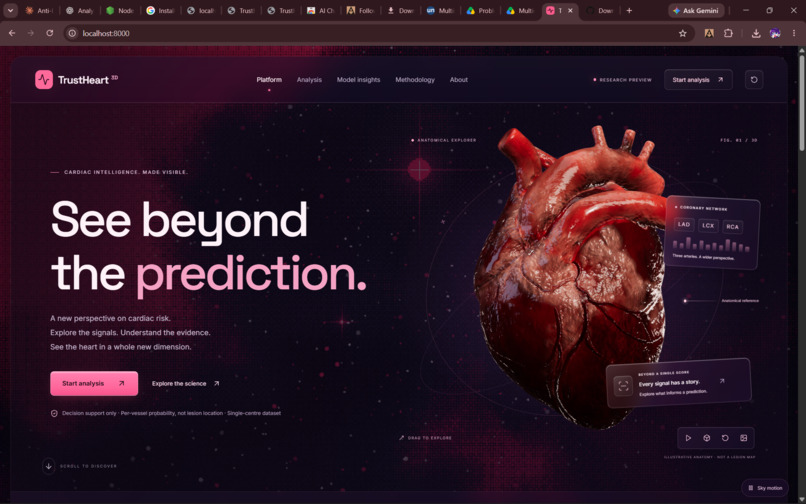Open the Methodology nav item
The width and height of the screenshot is (806, 504).
[x=415, y=80]
